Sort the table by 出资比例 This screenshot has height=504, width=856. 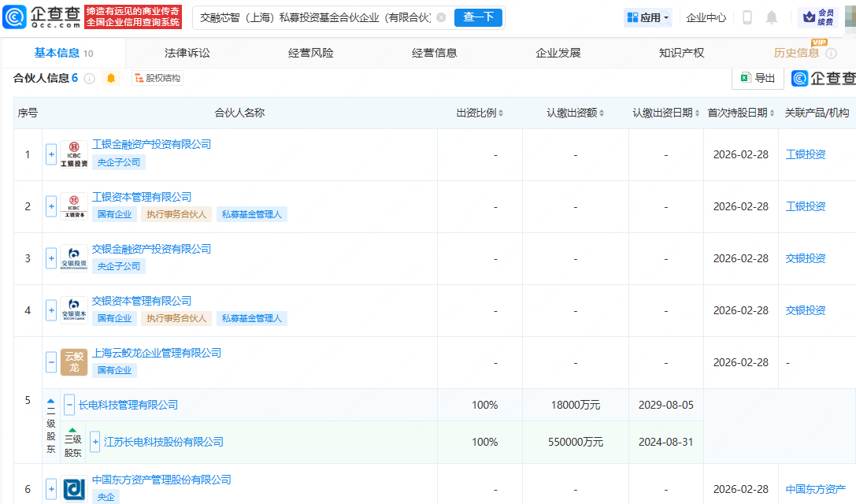500,113
